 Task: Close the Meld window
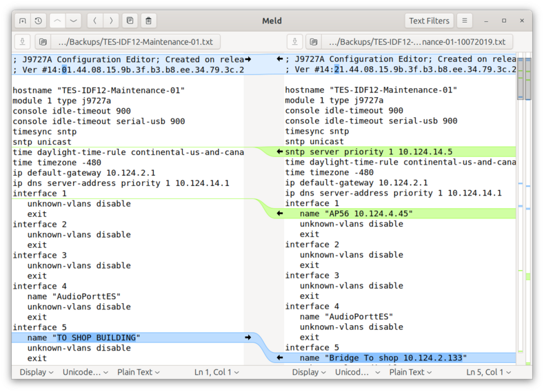point(522,21)
